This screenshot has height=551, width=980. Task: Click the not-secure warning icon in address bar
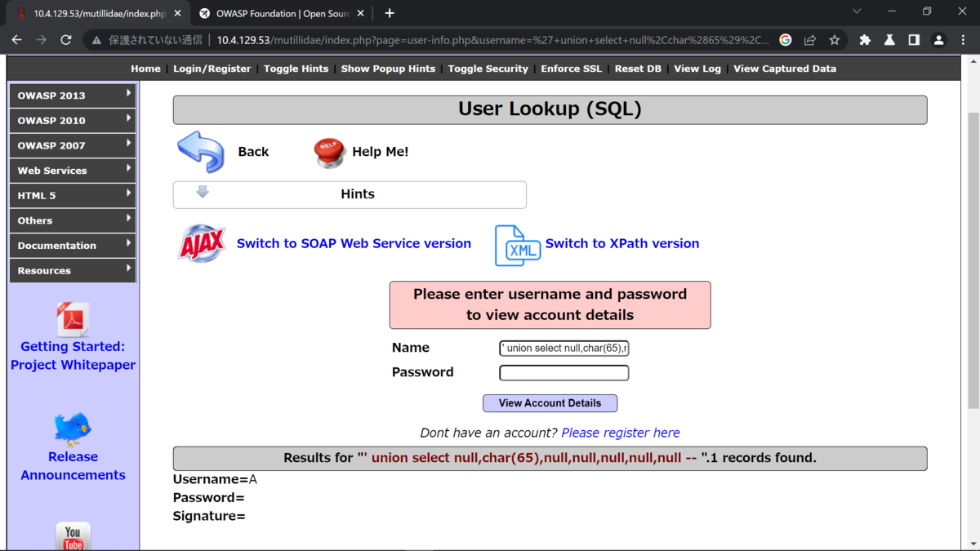pyautogui.click(x=96, y=39)
